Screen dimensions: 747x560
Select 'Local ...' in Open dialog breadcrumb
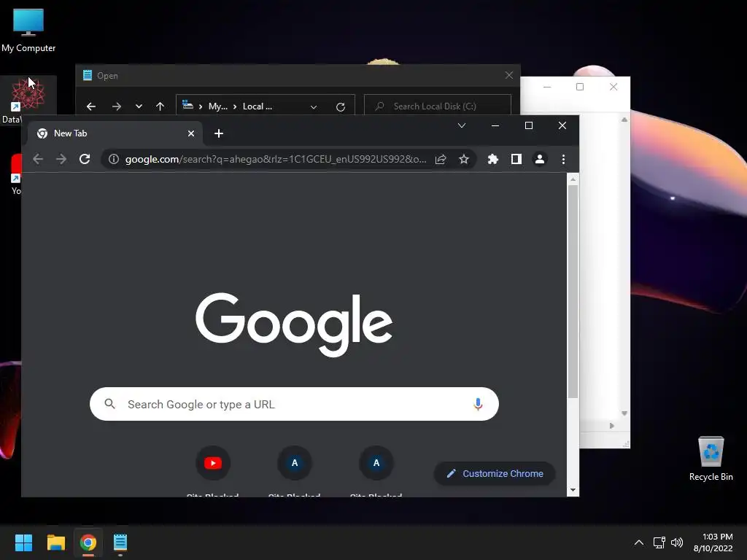pos(258,106)
